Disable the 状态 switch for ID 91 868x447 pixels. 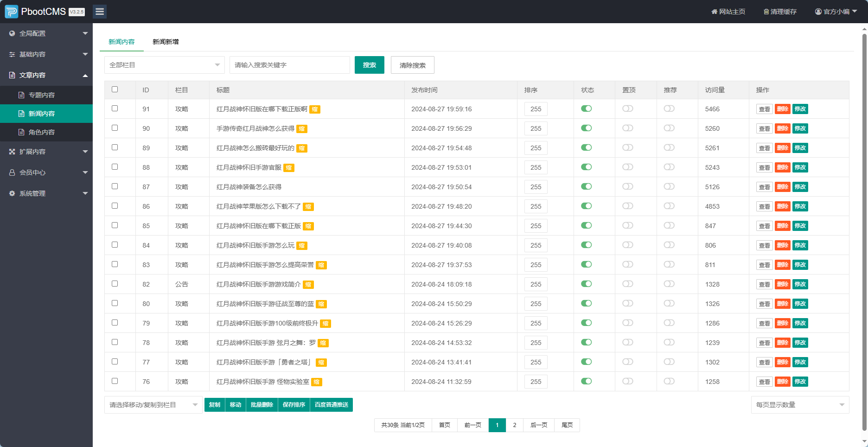pos(587,109)
